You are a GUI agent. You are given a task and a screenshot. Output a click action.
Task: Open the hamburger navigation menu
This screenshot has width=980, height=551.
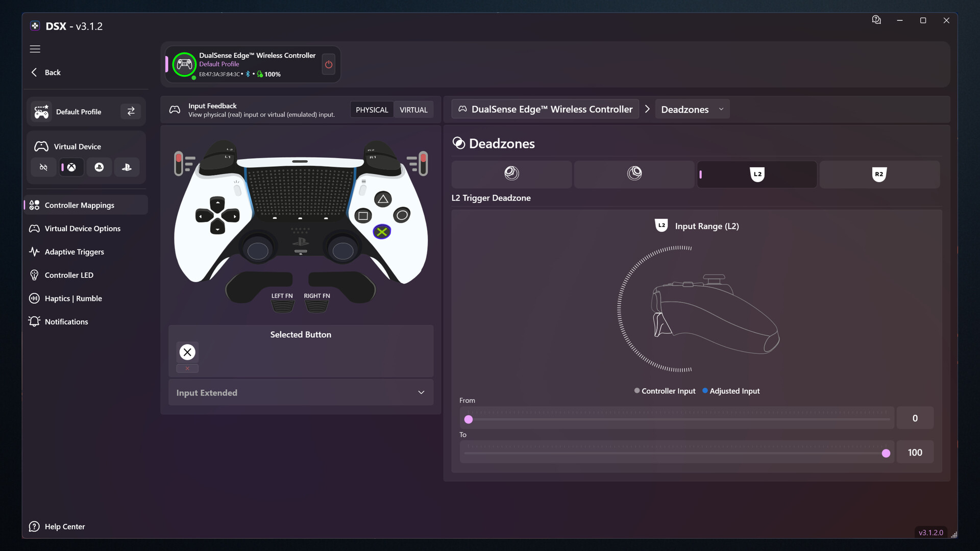[x=35, y=49]
